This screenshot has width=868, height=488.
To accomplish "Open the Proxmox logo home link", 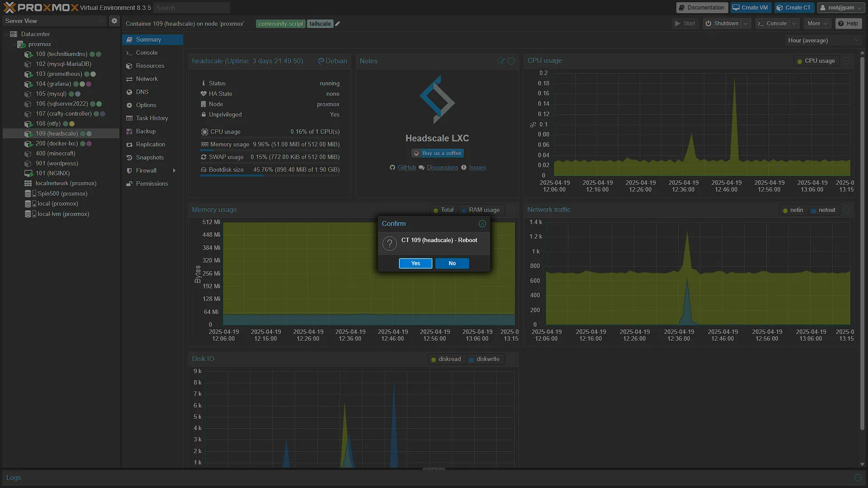I will [x=41, y=8].
